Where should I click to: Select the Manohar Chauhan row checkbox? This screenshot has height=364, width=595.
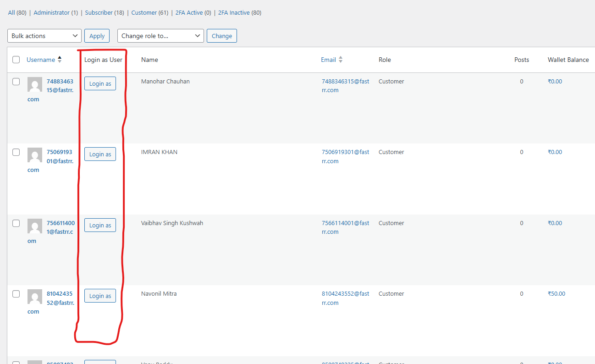click(16, 82)
